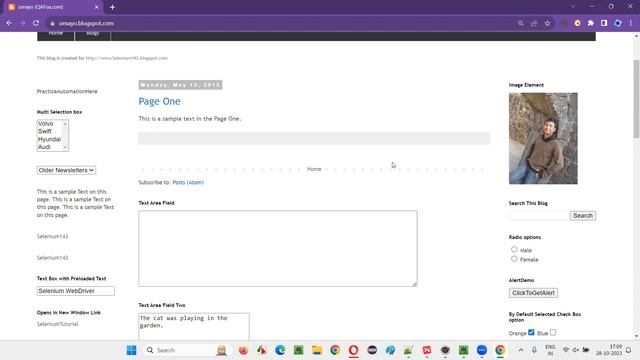Open the Older Newsletters dropdown
The height and width of the screenshot is (360, 640).
coord(66,170)
